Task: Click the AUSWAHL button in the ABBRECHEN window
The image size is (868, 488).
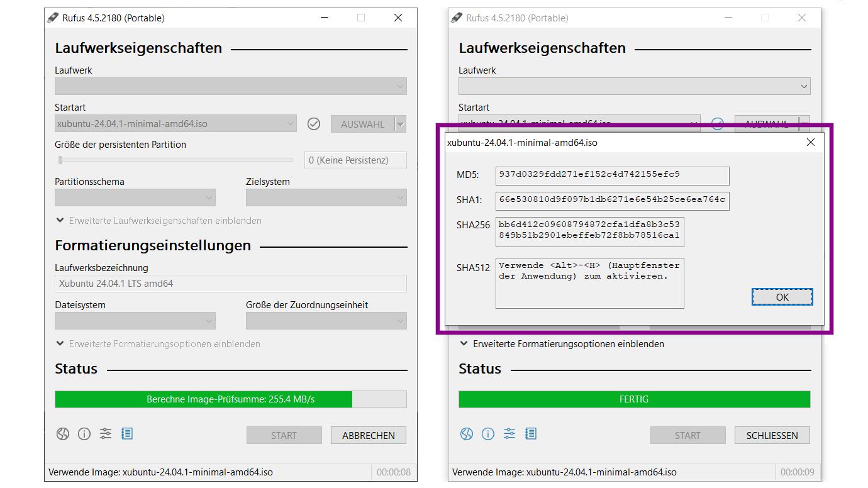Action: tap(363, 124)
